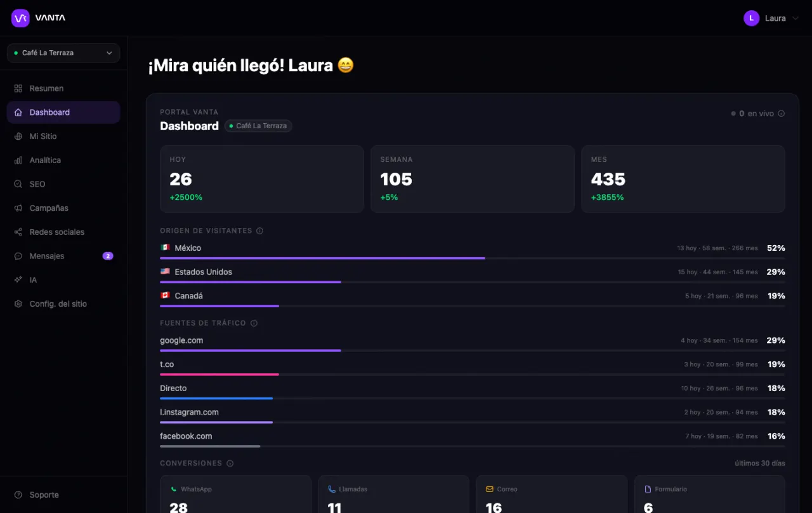Click the HOY stat card
The height and width of the screenshot is (513, 812).
[262, 179]
